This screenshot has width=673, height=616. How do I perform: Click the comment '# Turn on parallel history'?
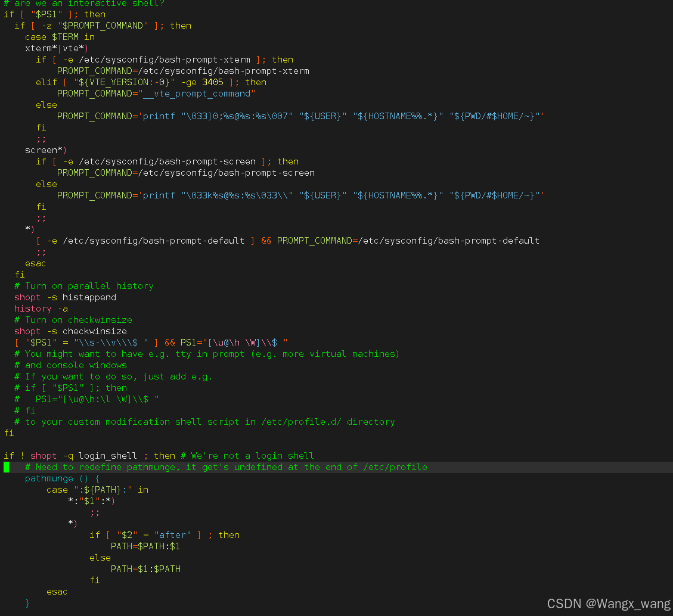click(83, 286)
